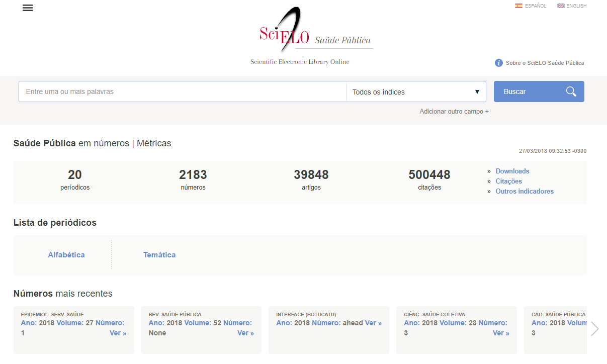
Task: Click Adicionar outro campo +
Action: click(454, 112)
